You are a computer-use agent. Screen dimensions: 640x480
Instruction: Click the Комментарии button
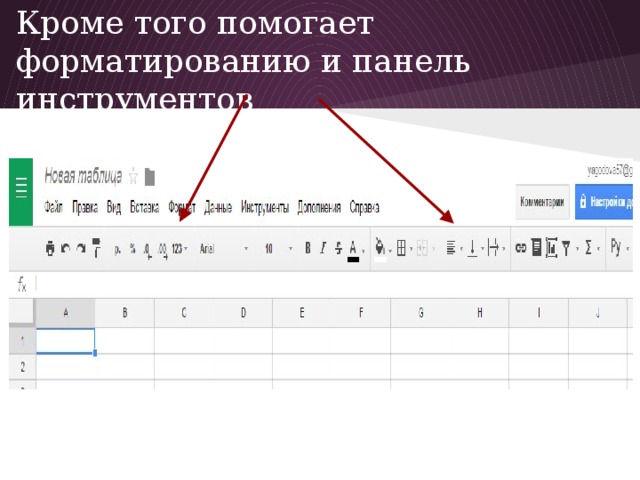[x=542, y=202]
